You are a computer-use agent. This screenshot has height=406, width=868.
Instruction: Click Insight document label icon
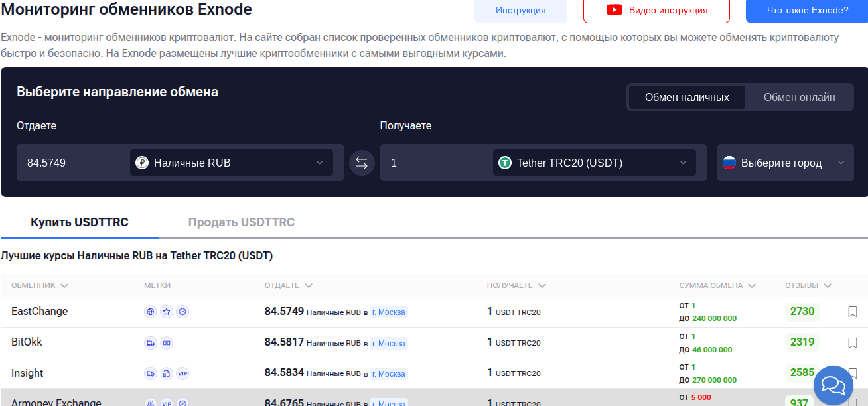[167, 373]
